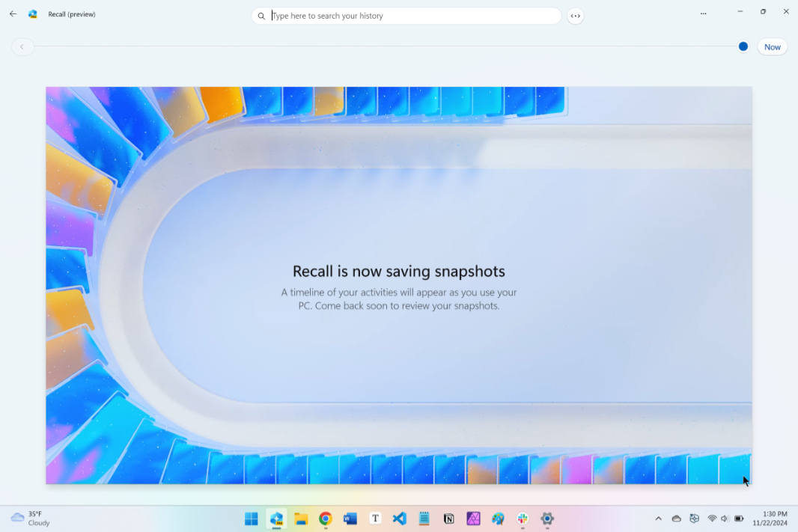Open the More options ellipsis menu
The image size is (798, 532).
pyautogui.click(x=703, y=13)
